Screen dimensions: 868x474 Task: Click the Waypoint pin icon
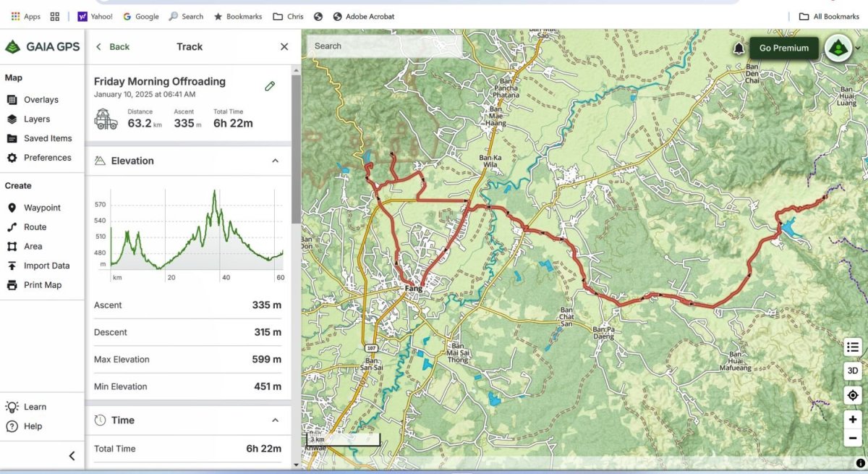click(12, 208)
